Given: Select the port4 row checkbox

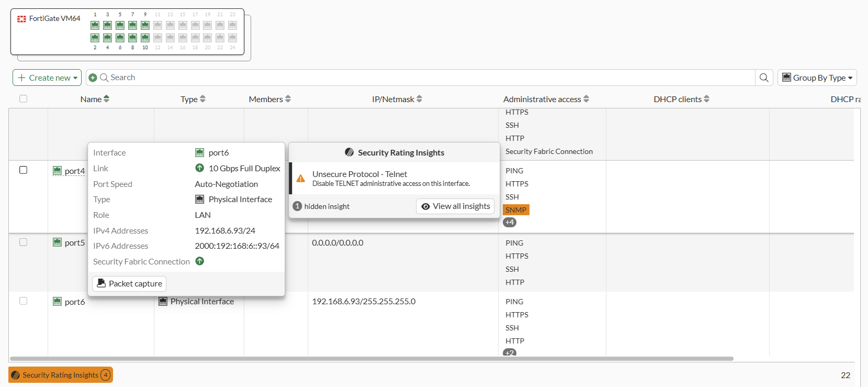Looking at the screenshot, I should pos(23,170).
